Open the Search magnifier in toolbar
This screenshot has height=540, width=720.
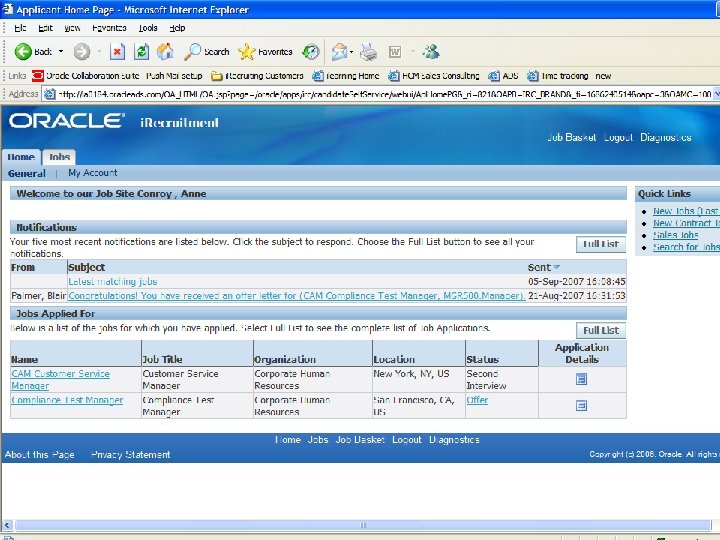(x=192, y=52)
